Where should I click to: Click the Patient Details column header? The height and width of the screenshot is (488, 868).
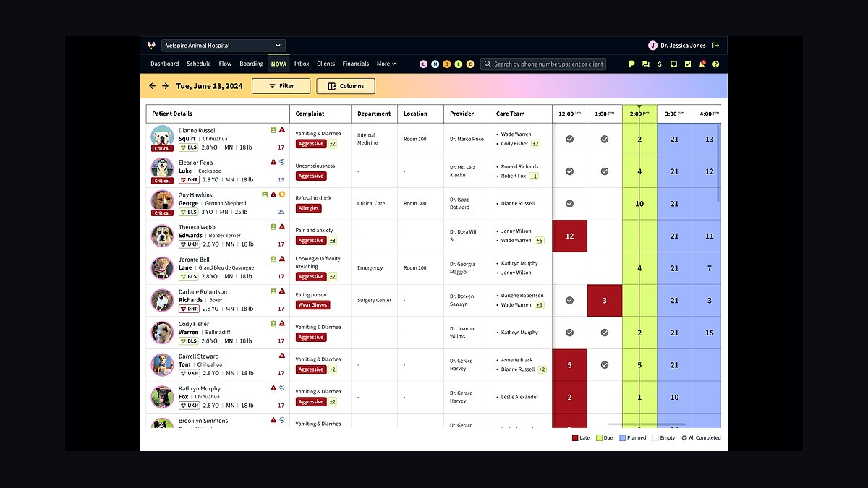[218, 114]
